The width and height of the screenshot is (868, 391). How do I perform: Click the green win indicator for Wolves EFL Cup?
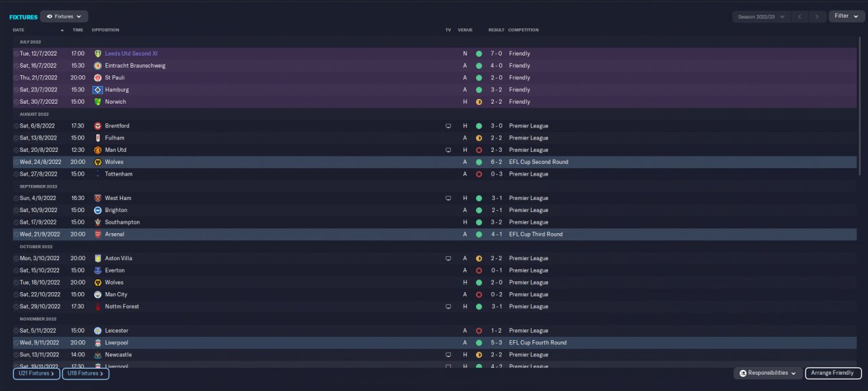tap(479, 162)
